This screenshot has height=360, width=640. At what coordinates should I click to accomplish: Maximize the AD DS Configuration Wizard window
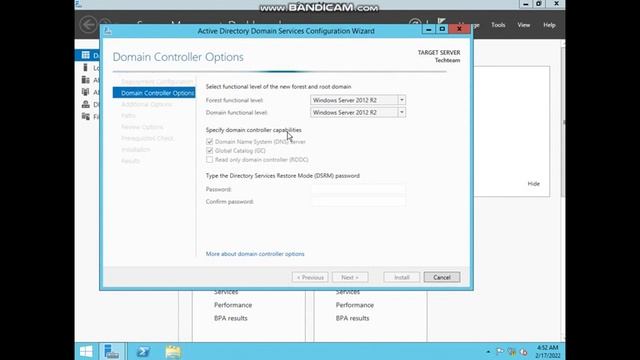tap(442, 29)
